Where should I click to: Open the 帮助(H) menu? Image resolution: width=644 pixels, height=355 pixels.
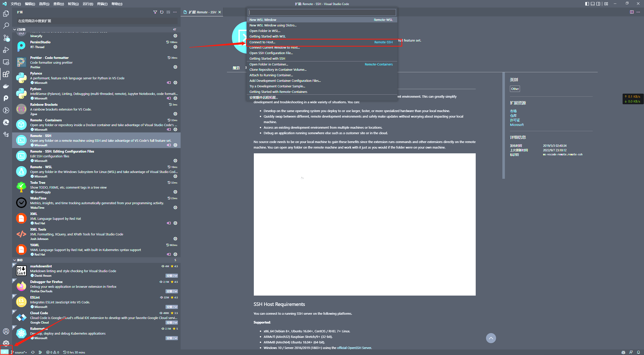[117, 4]
